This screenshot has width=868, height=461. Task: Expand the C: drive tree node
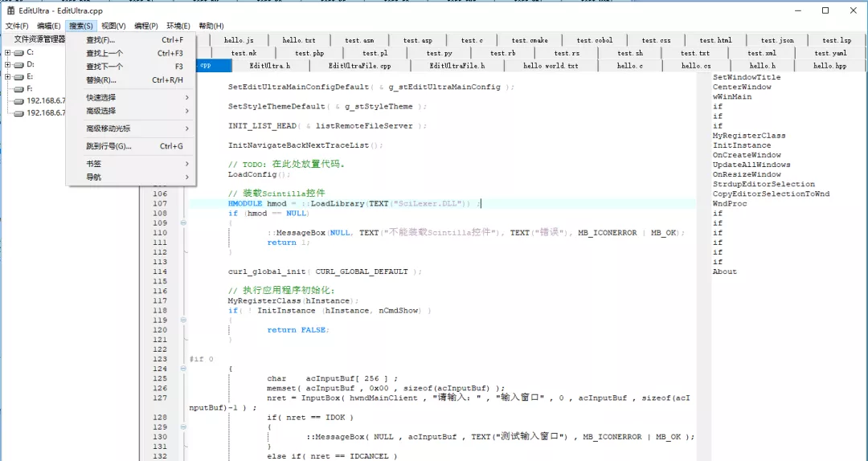point(7,52)
